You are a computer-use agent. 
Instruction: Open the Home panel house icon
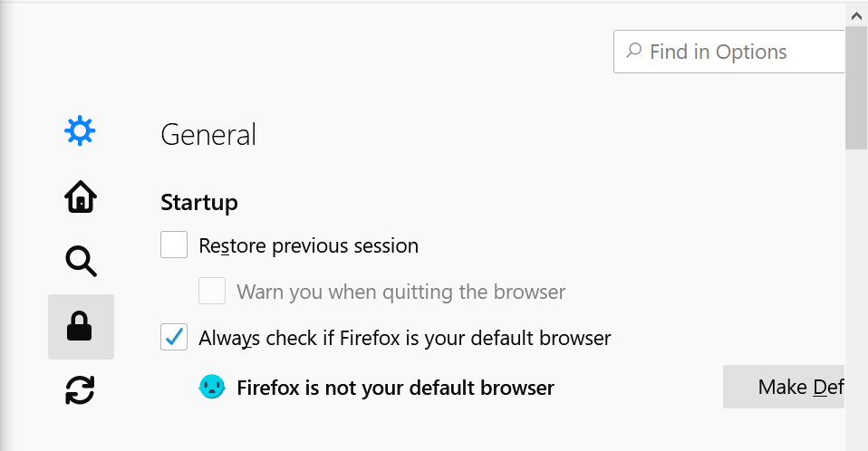(81, 197)
